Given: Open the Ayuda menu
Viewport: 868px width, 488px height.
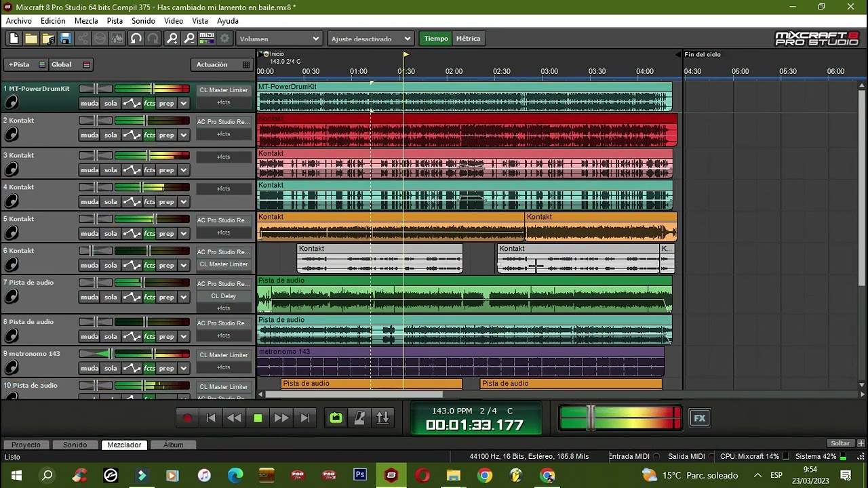Looking at the screenshot, I should [x=228, y=21].
